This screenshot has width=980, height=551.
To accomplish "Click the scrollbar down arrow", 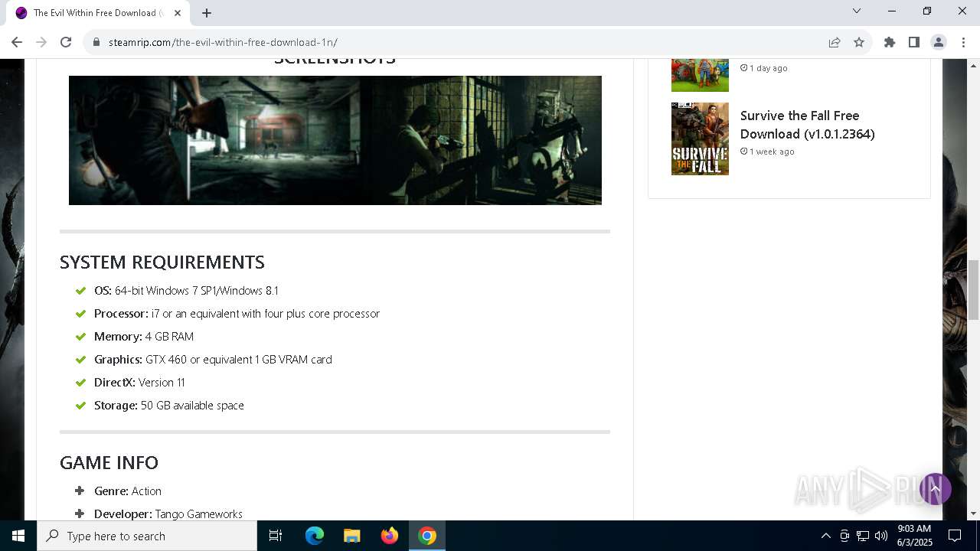I will pyautogui.click(x=974, y=514).
